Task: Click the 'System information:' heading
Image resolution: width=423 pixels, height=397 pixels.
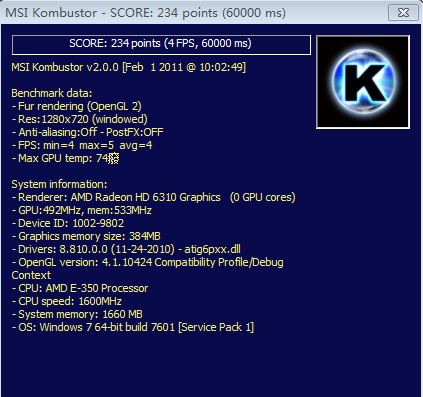Action: point(59,184)
